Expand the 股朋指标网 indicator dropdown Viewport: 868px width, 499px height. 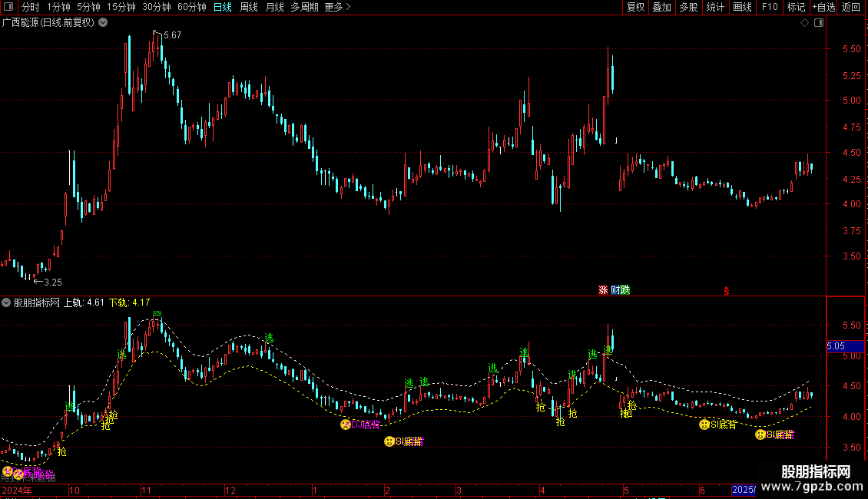click(x=6, y=302)
